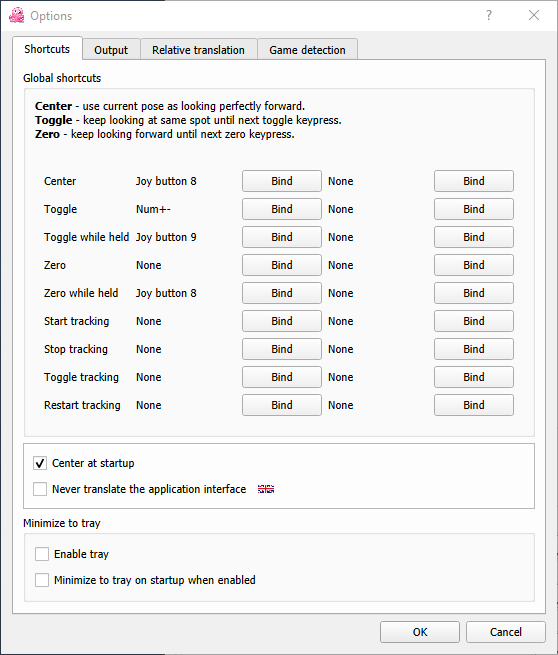Open the Output tab
This screenshot has width=558, height=655.
tap(111, 50)
